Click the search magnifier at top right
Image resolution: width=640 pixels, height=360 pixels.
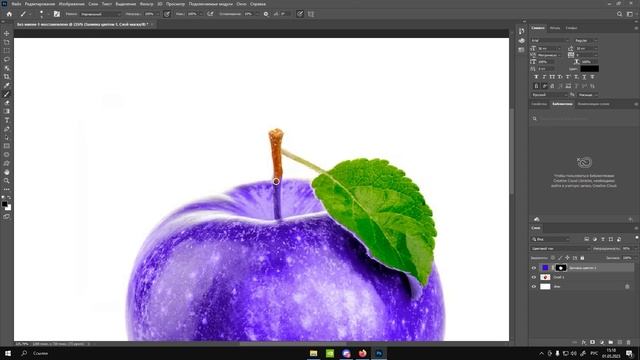point(619,14)
